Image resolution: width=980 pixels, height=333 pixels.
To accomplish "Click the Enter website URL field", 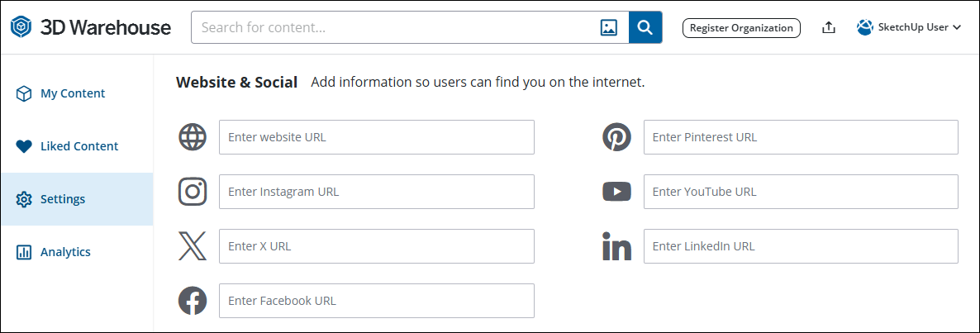I will [x=376, y=137].
